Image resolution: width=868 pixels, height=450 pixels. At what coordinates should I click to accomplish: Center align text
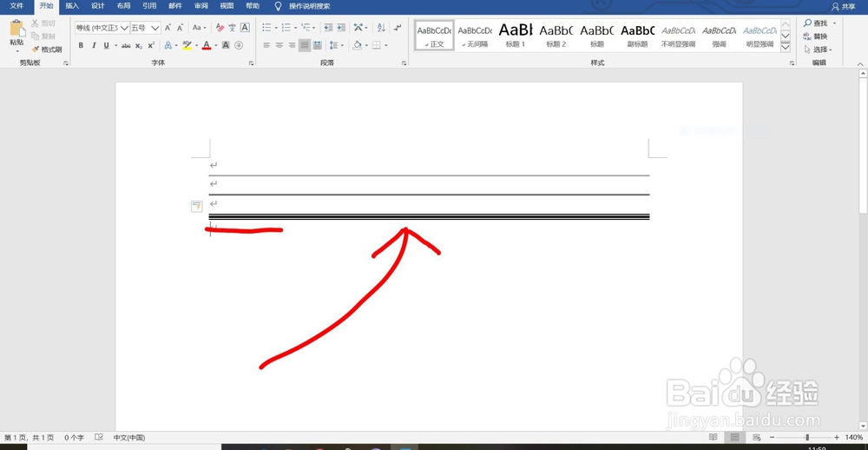[x=279, y=45]
